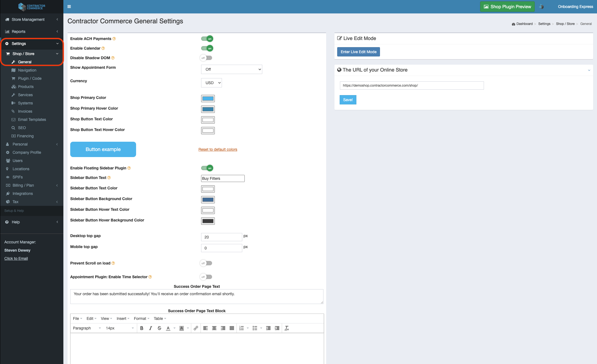Open the Paragraph format dropdown

pos(87,328)
